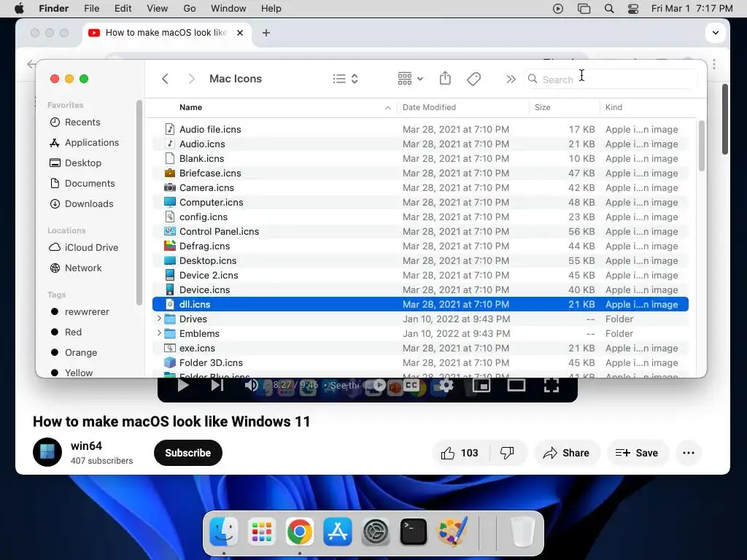The height and width of the screenshot is (560, 747).
Task: Enter fullscreen video mode
Action: tap(551, 385)
